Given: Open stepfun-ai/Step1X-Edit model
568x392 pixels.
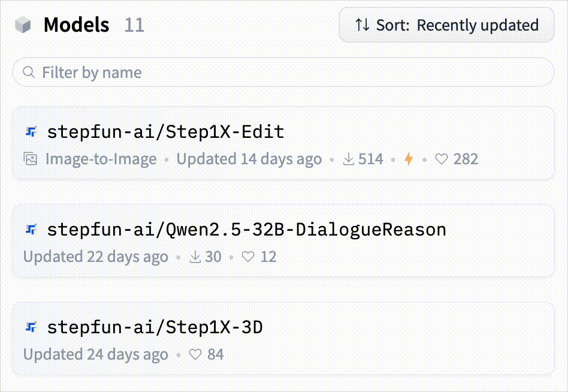Looking at the screenshot, I should (165, 132).
